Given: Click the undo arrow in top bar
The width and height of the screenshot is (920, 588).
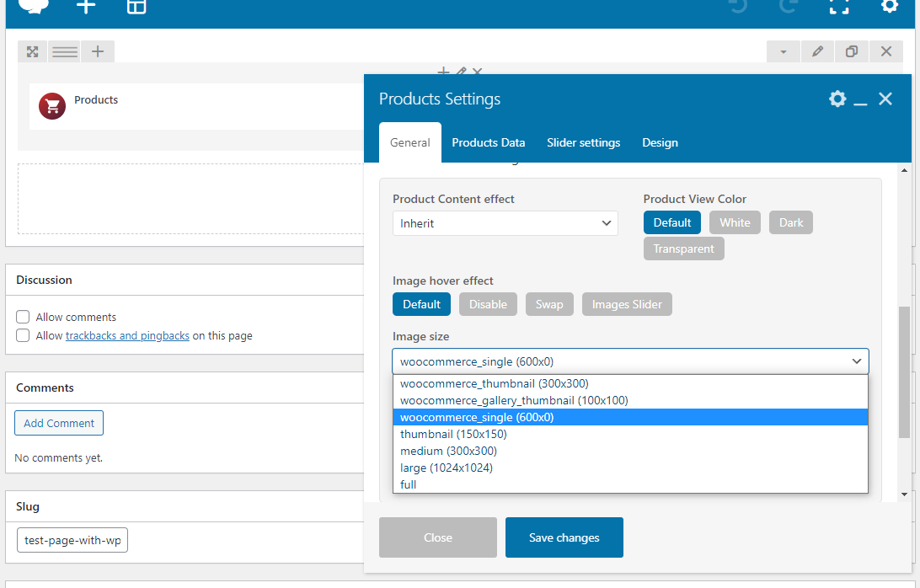Looking at the screenshot, I should (739, 6).
